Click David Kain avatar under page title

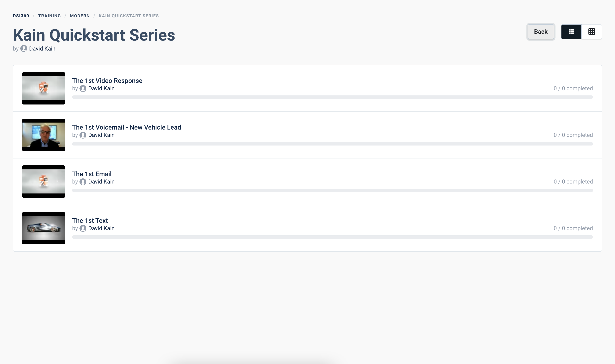pyautogui.click(x=24, y=49)
